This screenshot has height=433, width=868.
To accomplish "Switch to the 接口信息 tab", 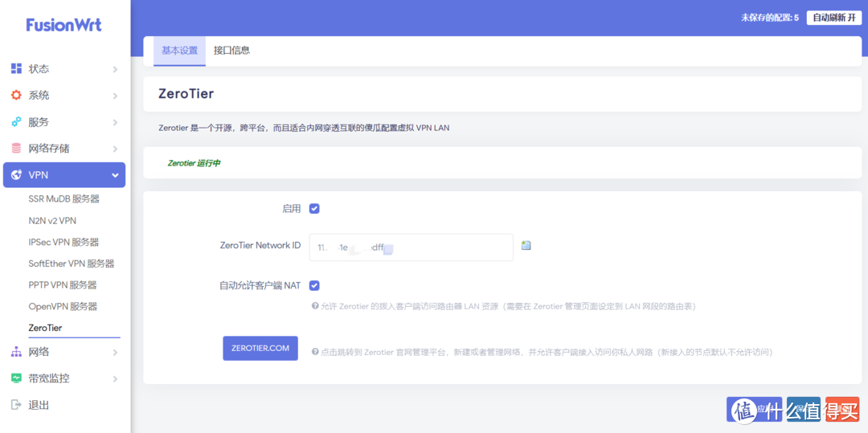I will click(232, 51).
